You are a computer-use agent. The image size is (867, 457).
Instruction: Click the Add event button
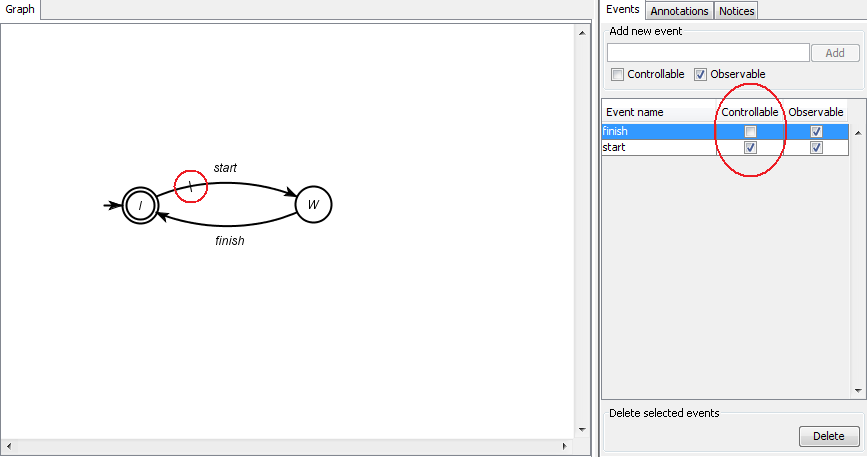835,53
